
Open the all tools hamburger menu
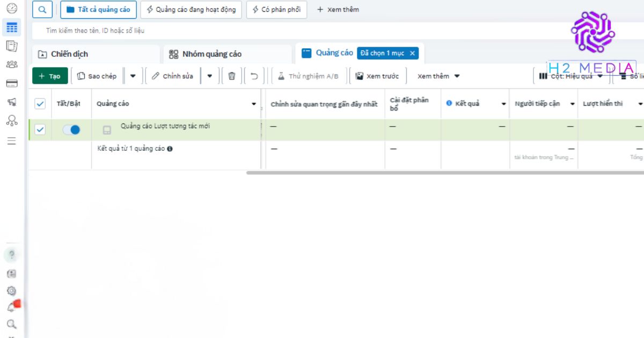pyautogui.click(x=12, y=141)
